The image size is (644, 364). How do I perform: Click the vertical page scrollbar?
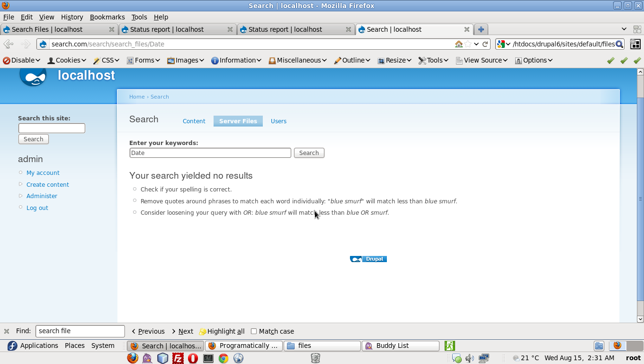pyautogui.click(x=640, y=199)
